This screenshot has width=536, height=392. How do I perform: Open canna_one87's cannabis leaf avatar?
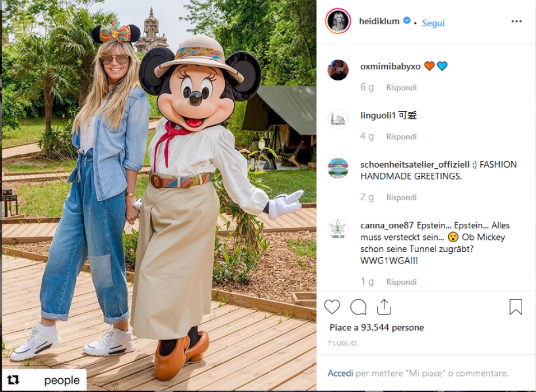[338, 229]
